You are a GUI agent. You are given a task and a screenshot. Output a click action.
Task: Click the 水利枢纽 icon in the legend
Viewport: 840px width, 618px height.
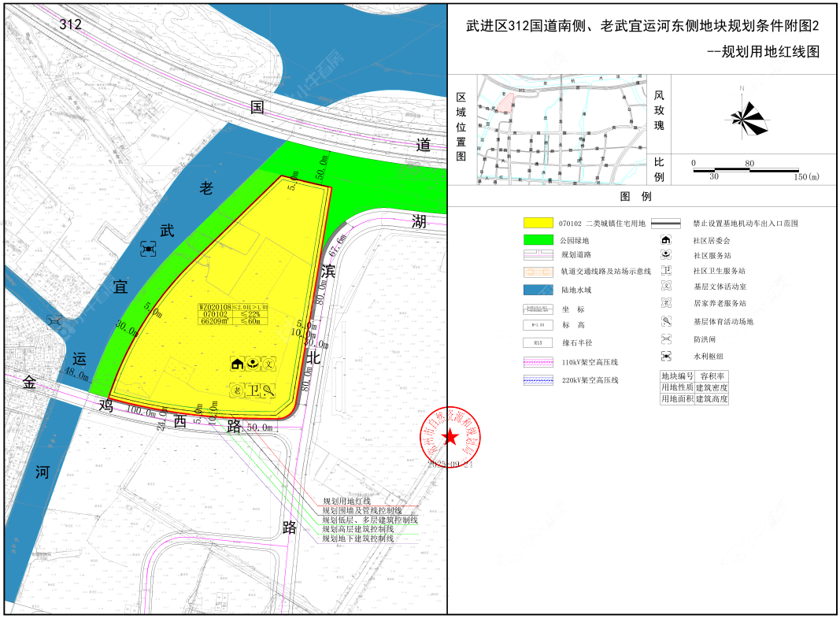click(x=666, y=356)
